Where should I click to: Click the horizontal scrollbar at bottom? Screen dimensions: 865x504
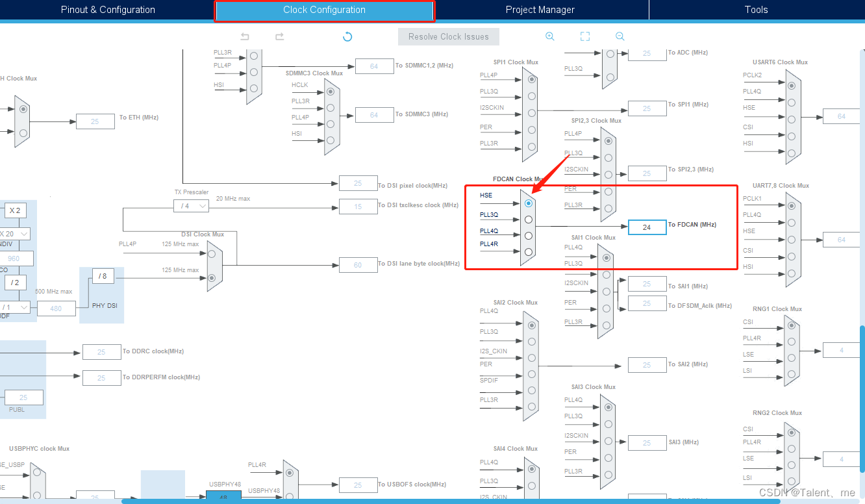pos(451,501)
